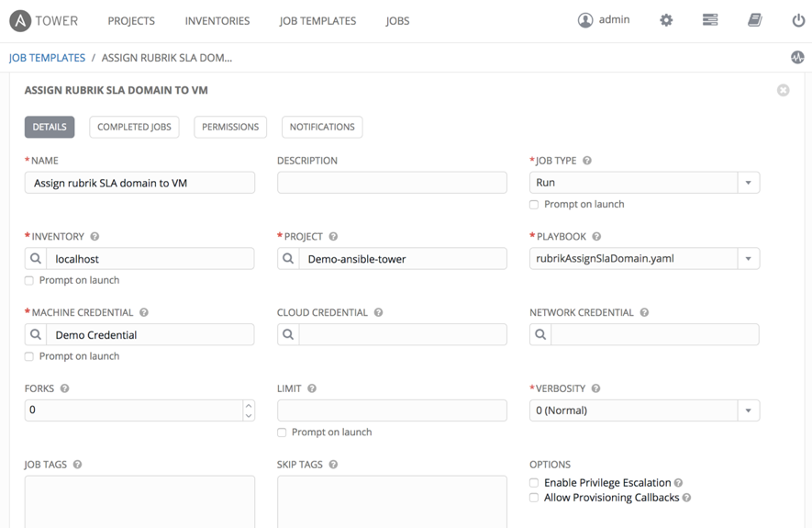
Task: Click the Limit input field
Action: pos(392,410)
